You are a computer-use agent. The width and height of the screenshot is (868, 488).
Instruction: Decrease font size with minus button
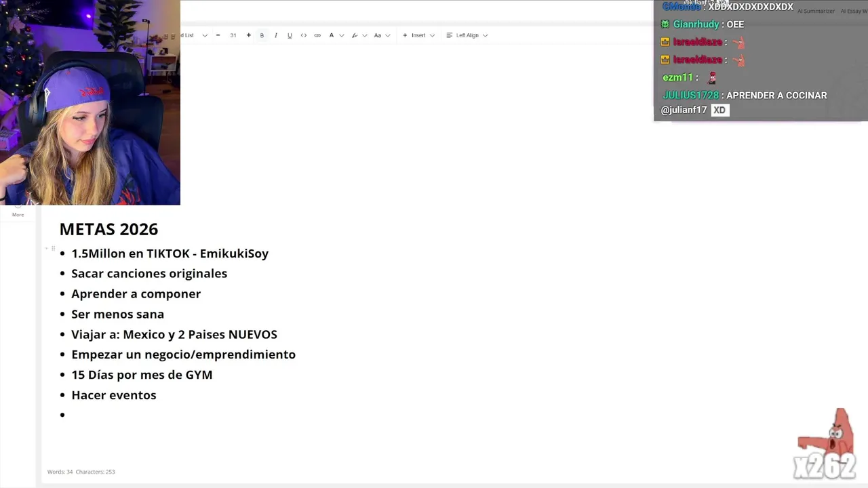[218, 35]
